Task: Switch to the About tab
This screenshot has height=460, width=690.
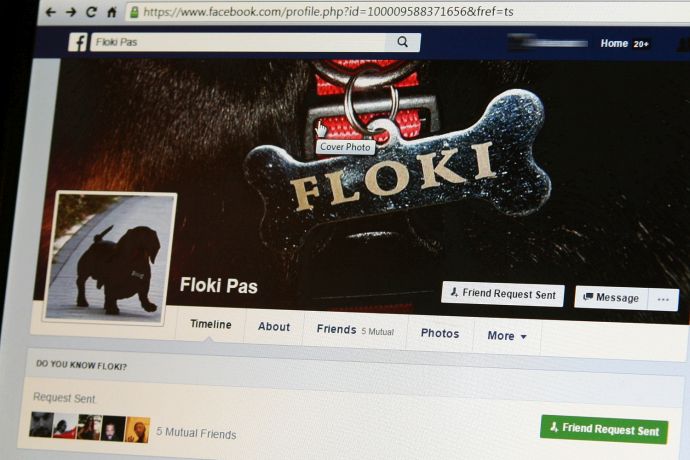Action: click(274, 327)
